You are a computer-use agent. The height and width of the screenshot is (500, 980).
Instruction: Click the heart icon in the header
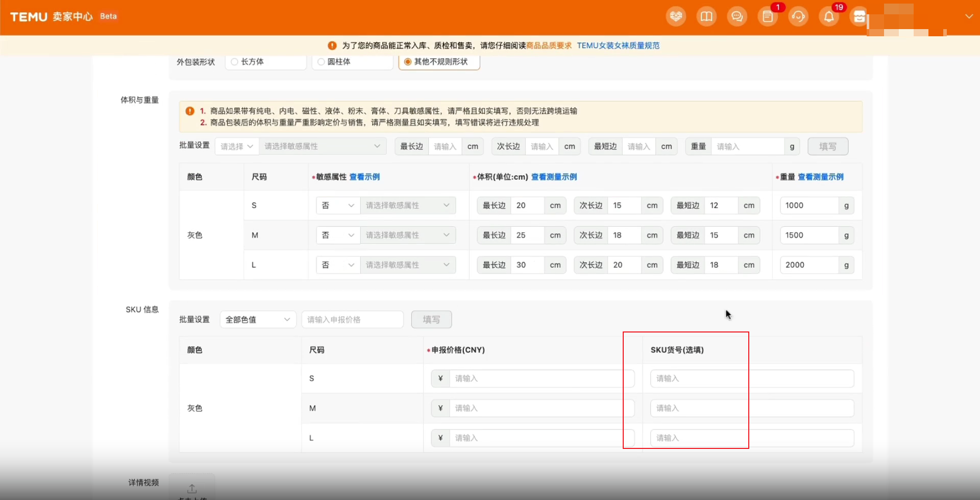coord(676,16)
